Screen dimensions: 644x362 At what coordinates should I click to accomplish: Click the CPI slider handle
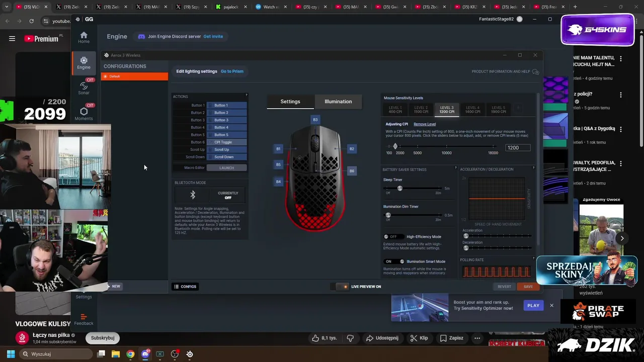point(395,146)
